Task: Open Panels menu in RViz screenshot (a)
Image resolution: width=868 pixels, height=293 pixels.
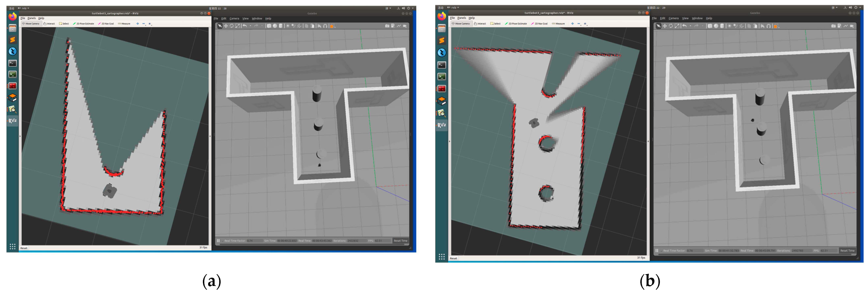Action: coord(32,18)
